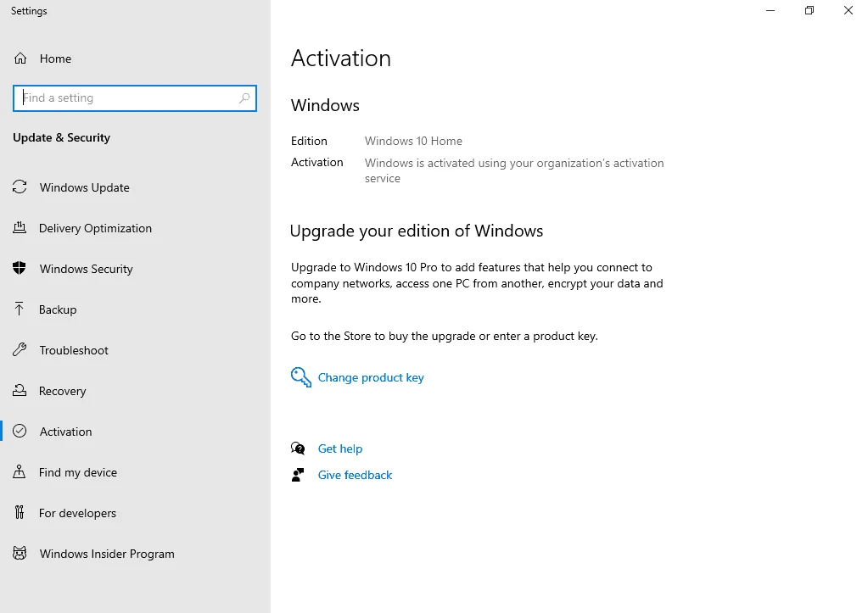868x613 pixels.
Task: Select Activation in the sidebar
Action: 135,431
